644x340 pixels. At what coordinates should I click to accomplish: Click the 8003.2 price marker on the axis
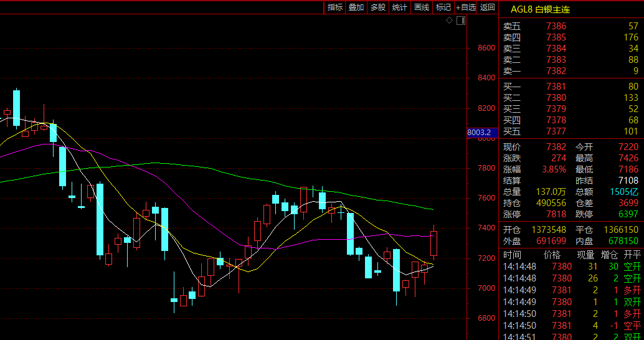pos(483,133)
